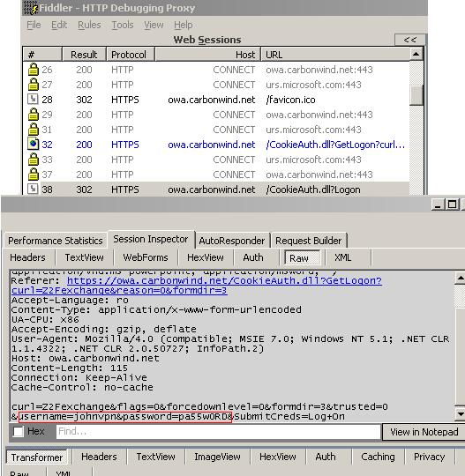Open request WebForms inspector tab
465x476 pixels.
(x=146, y=257)
